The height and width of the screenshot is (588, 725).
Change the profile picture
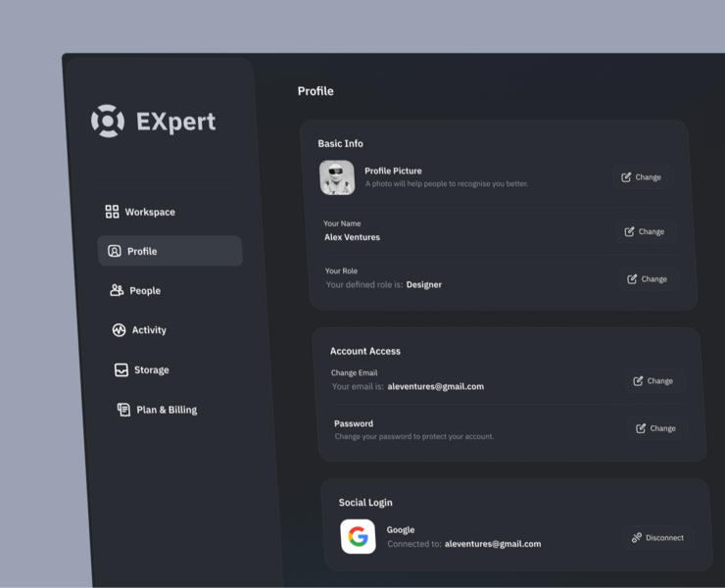pyautogui.click(x=642, y=177)
